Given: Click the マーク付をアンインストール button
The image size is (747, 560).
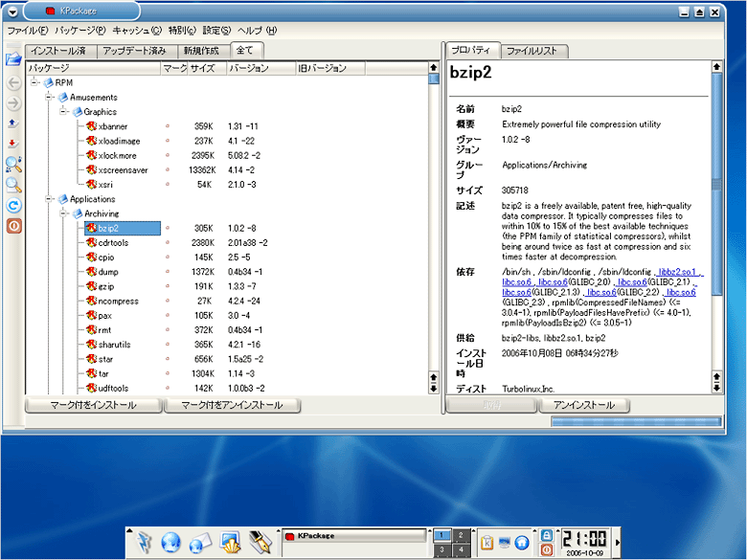Looking at the screenshot, I should [232, 405].
